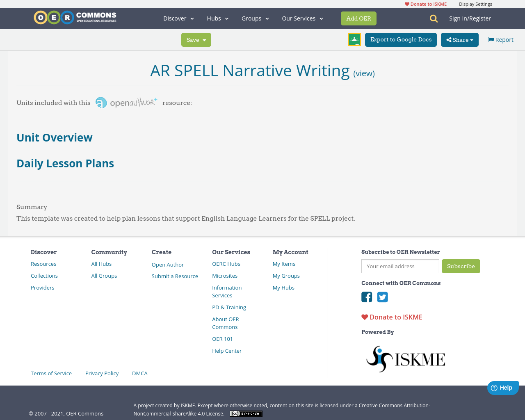Click the OER Commons logo
The image size is (525, 420).
pos(75,17)
